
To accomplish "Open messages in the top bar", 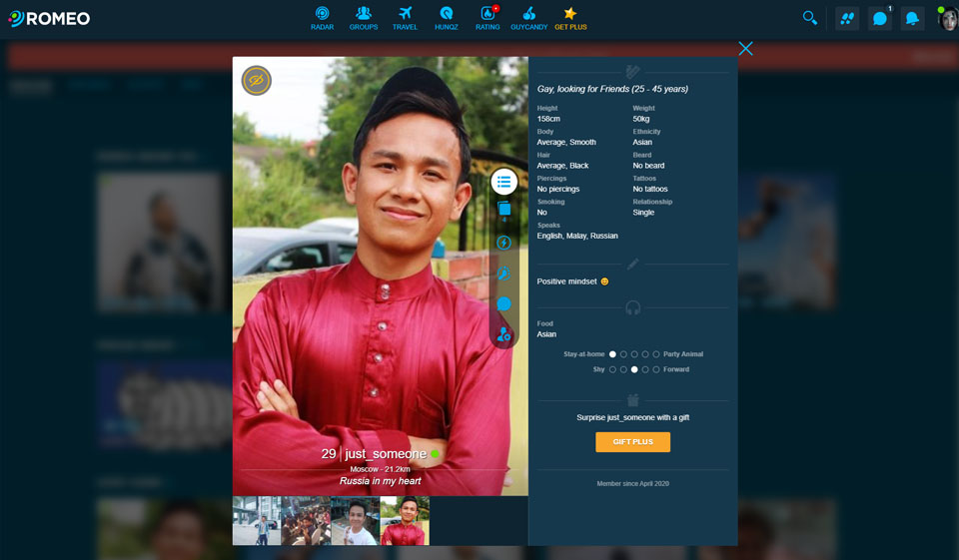I will click(879, 18).
